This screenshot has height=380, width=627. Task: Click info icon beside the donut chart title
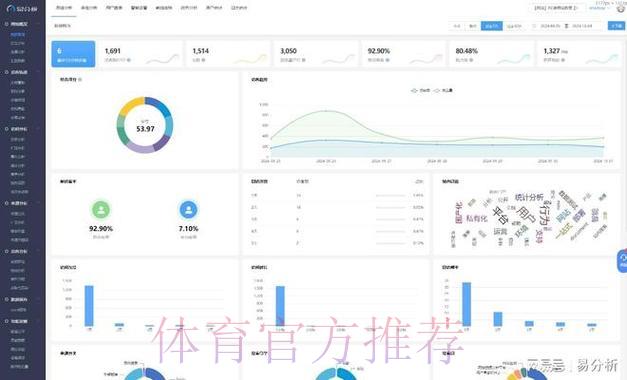point(80,80)
